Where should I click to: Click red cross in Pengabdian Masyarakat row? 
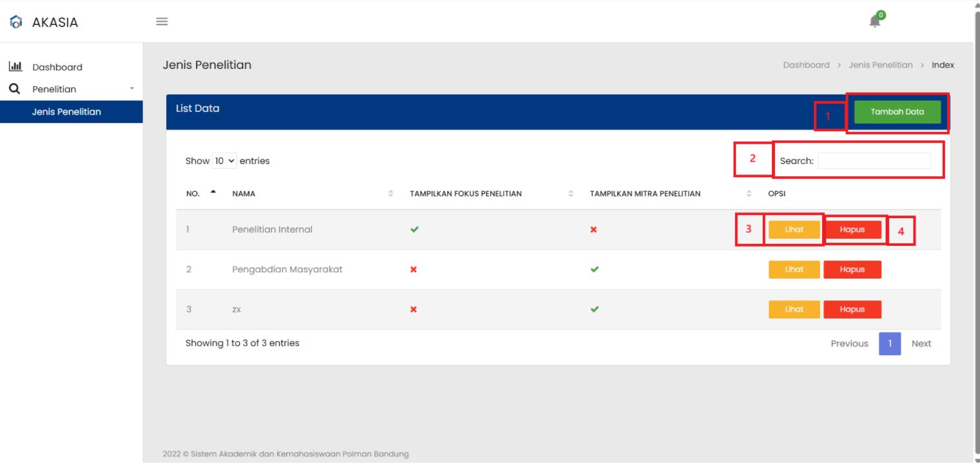(414, 270)
